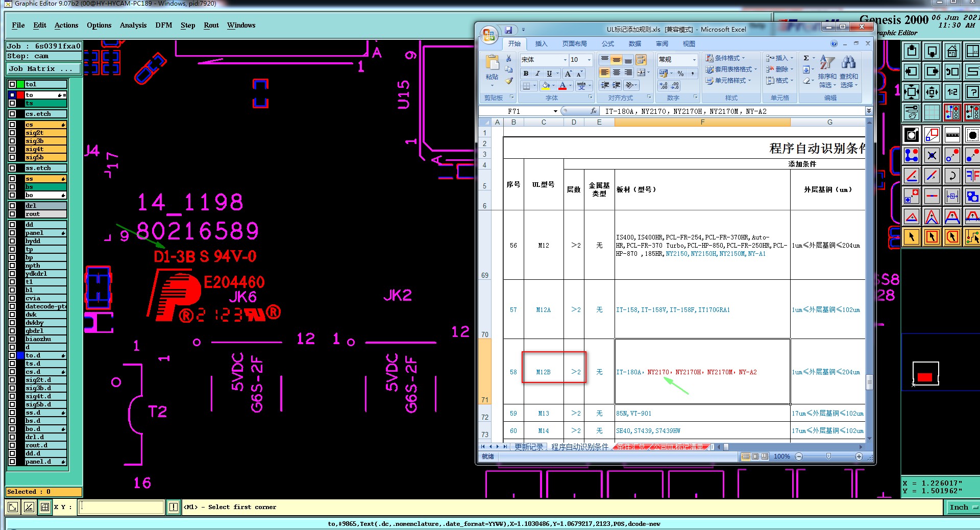This screenshot has width=980, height=530.
Task: Toggle bold formatting in Excel
Action: [526, 74]
